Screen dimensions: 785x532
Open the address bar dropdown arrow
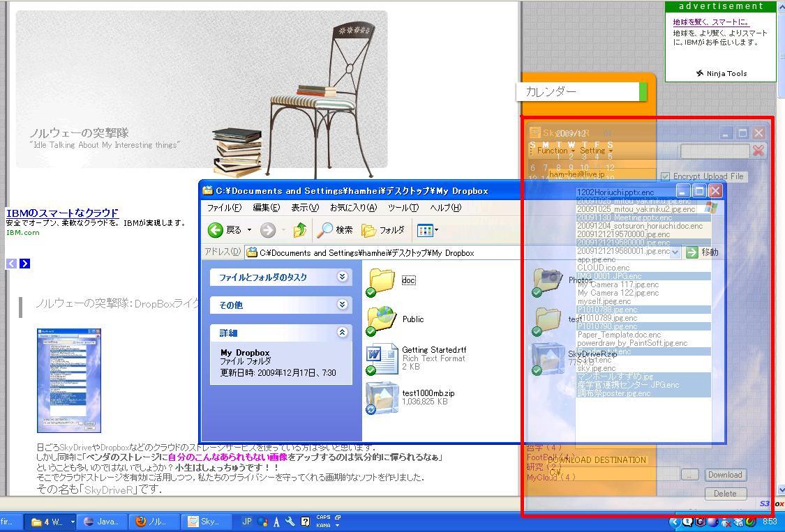[675, 252]
